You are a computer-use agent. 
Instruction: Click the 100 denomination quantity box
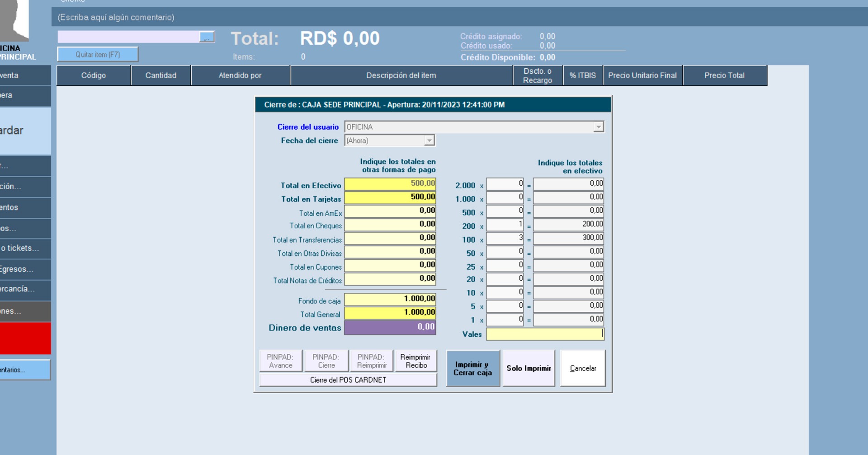[505, 238]
